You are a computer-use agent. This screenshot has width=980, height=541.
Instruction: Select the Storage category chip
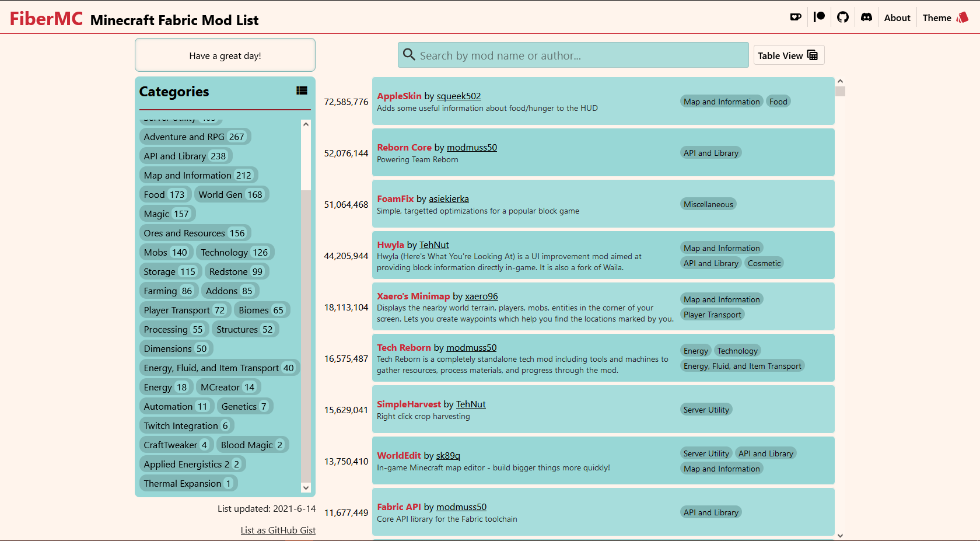pyautogui.click(x=170, y=271)
